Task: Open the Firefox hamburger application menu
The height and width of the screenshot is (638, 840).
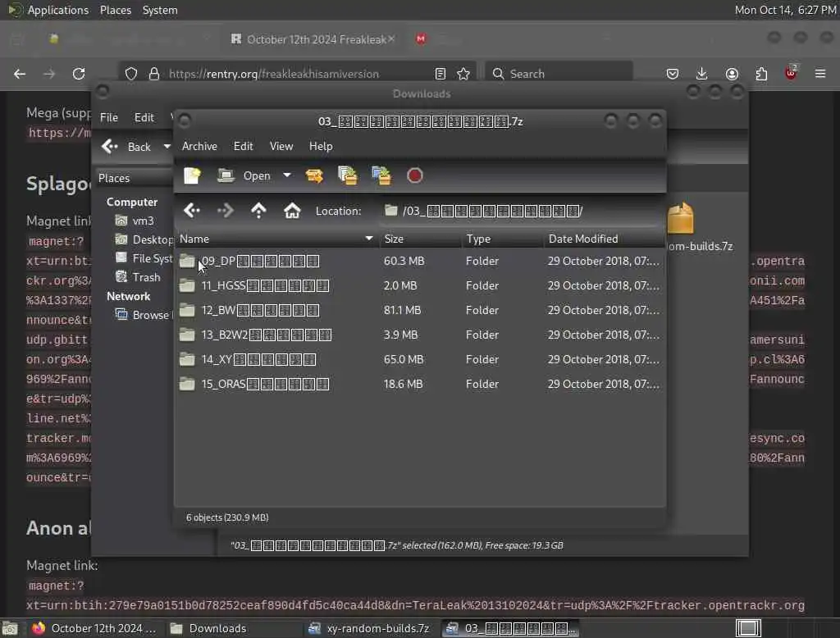Action: click(820, 74)
